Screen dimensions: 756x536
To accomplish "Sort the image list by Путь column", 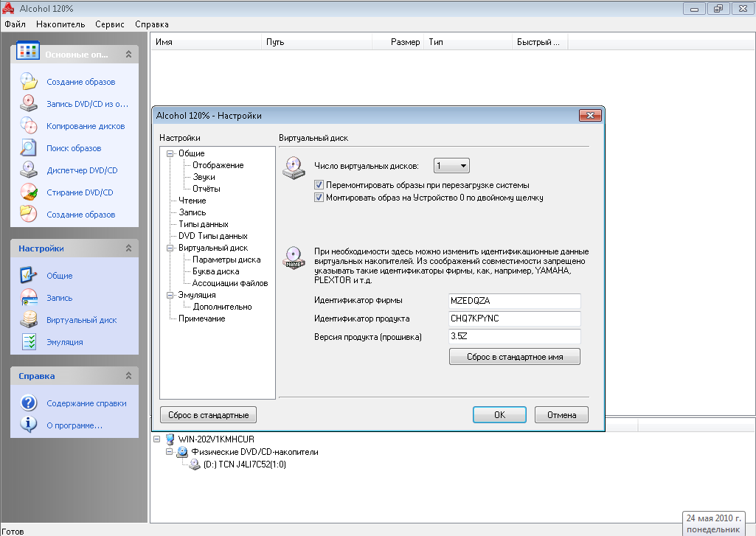I will [316, 42].
